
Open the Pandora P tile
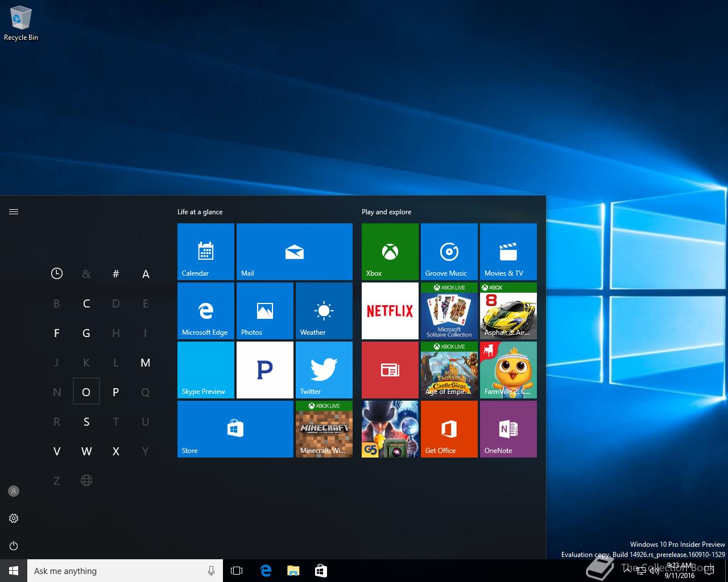[265, 370]
